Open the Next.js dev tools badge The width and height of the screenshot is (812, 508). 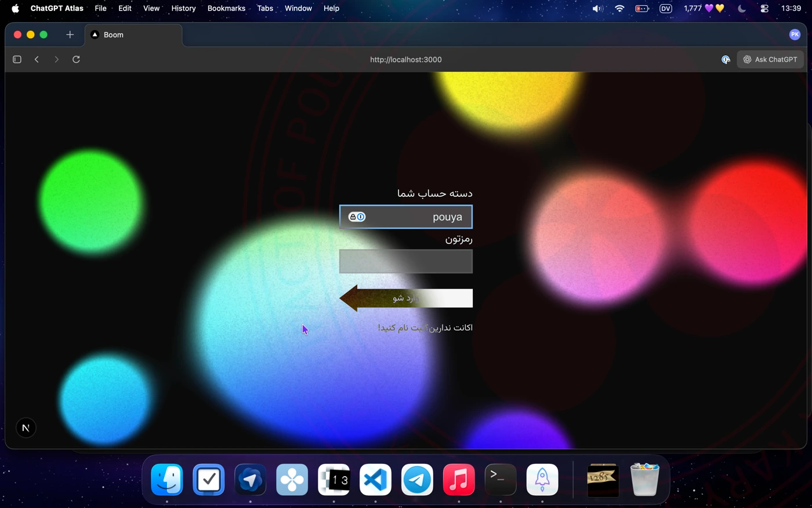pos(26,428)
